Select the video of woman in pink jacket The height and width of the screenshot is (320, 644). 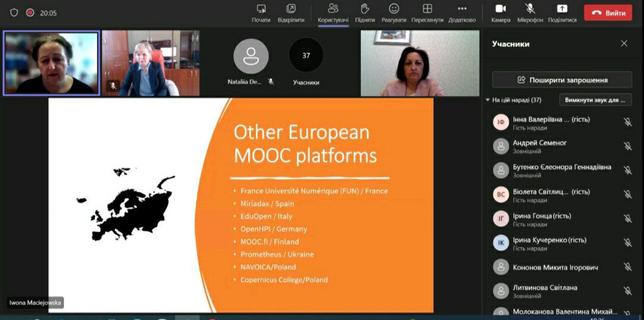coord(420,63)
